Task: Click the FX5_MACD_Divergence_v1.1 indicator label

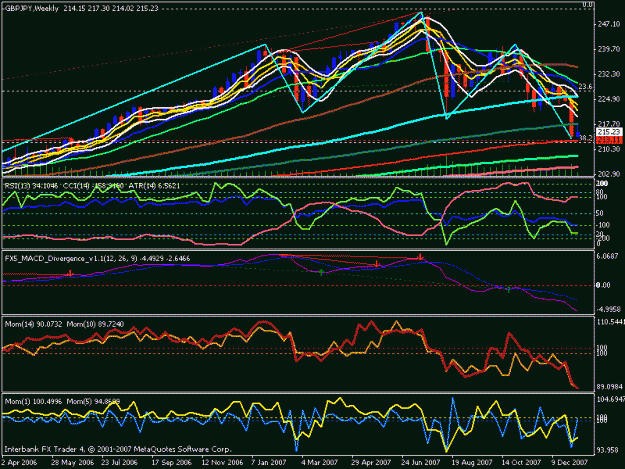Action: pos(97,259)
